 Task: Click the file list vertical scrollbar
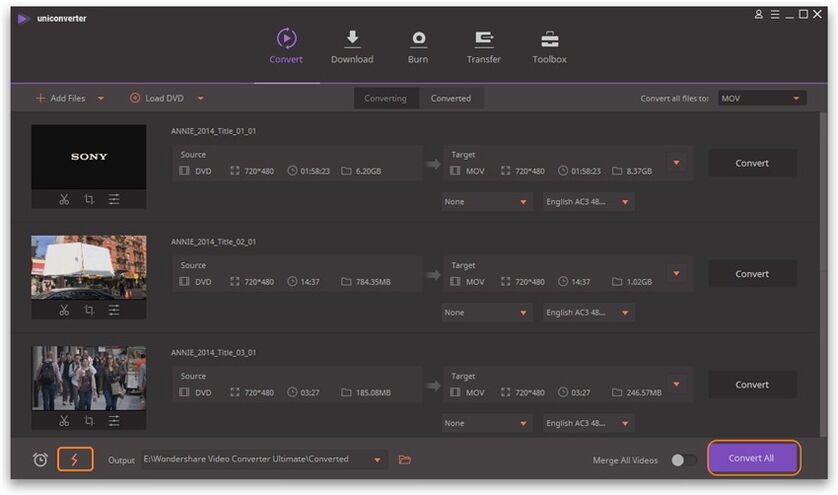(x=823, y=274)
